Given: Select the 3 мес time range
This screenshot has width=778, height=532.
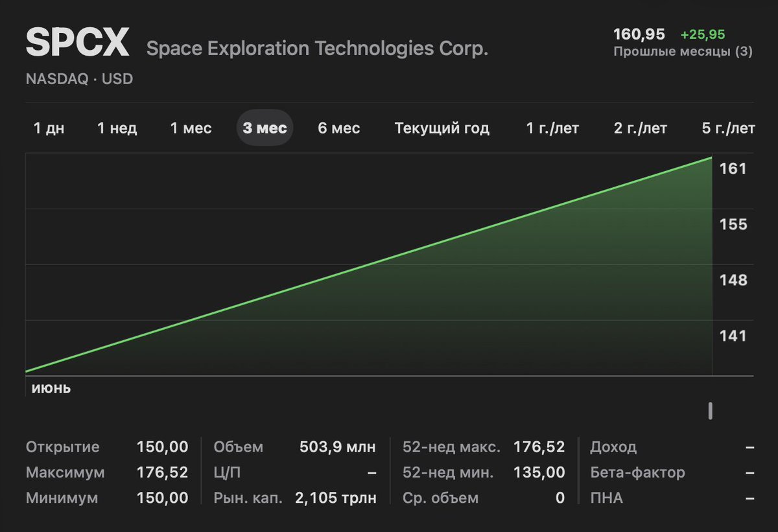Looking at the screenshot, I should click(x=265, y=128).
